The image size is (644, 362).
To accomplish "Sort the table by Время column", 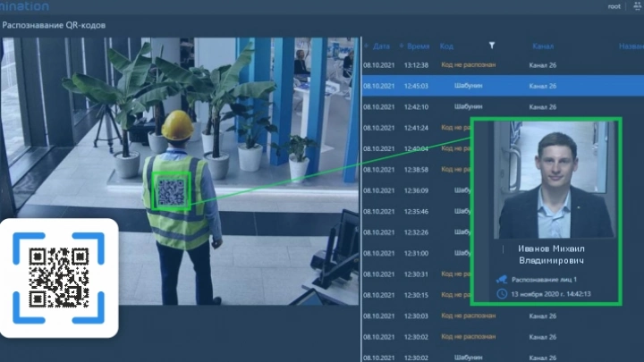I will click(418, 45).
